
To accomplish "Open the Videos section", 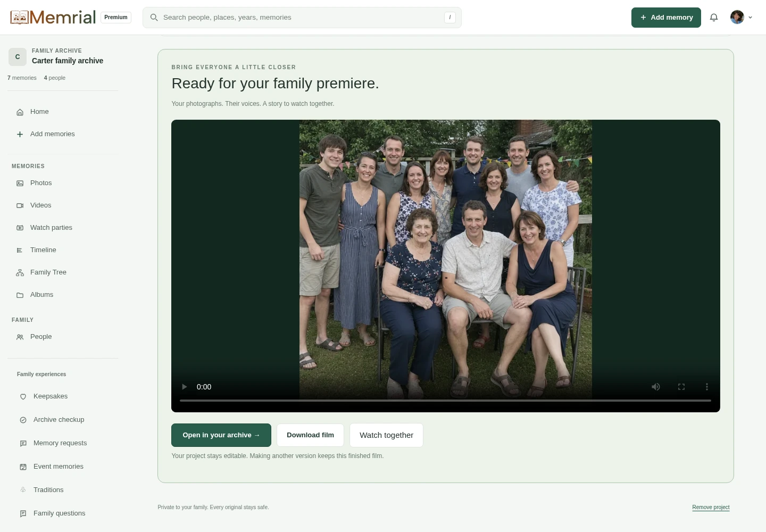I will tap(63, 205).
